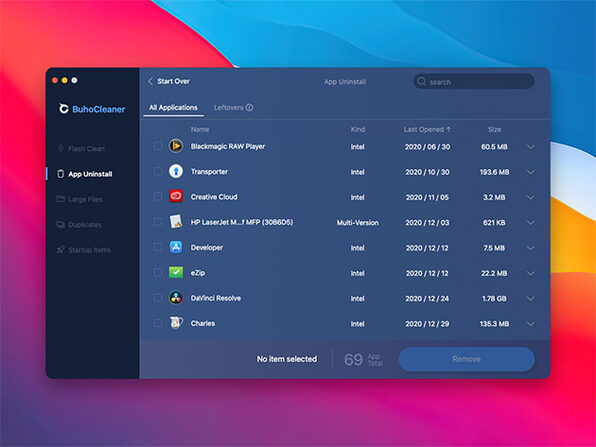
Task: Select the Transporter name text
Action: click(209, 172)
